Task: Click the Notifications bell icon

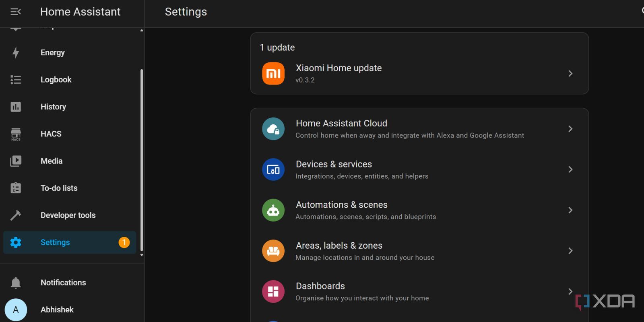Action: tap(16, 283)
